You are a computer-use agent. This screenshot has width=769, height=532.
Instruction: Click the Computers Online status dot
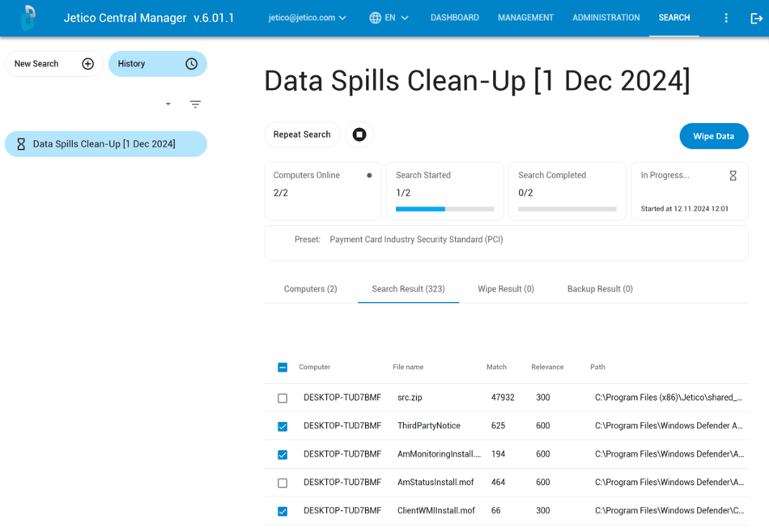369,175
